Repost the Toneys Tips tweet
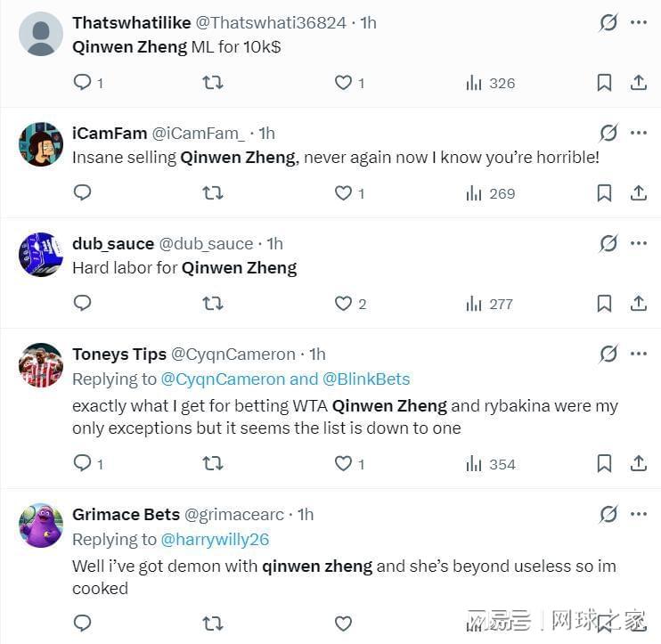This screenshot has height=644, width=661. (212, 463)
